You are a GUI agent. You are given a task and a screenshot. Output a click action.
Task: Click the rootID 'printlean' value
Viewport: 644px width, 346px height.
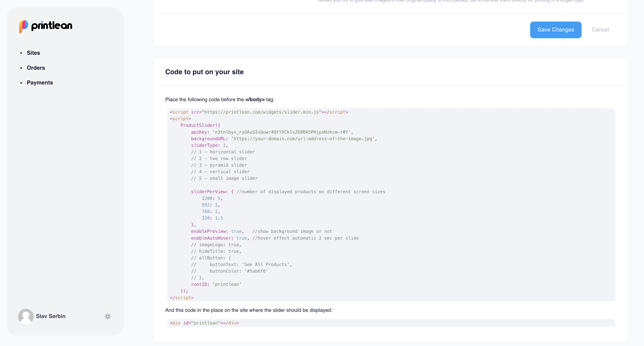coord(227,284)
